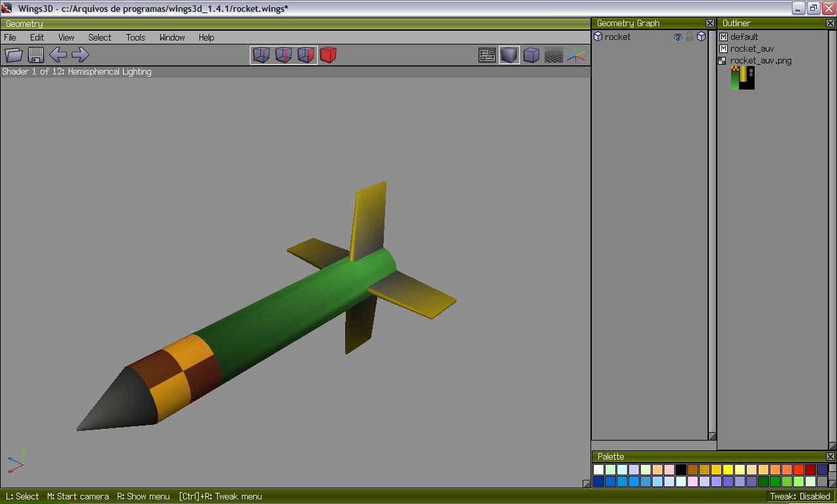
Task: Click the Tweak: Disabled status button
Action: coord(800,496)
